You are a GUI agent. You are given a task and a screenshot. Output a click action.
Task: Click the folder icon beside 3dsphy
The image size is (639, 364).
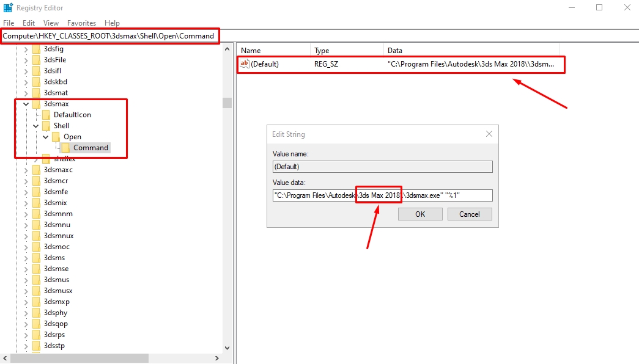pyautogui.click(x=37, y=313)
